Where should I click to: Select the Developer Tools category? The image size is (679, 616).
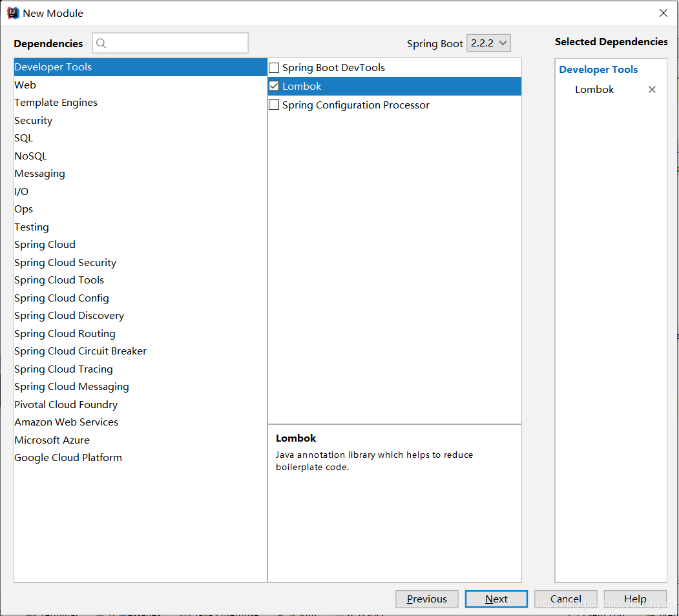(x=140, y=67)
